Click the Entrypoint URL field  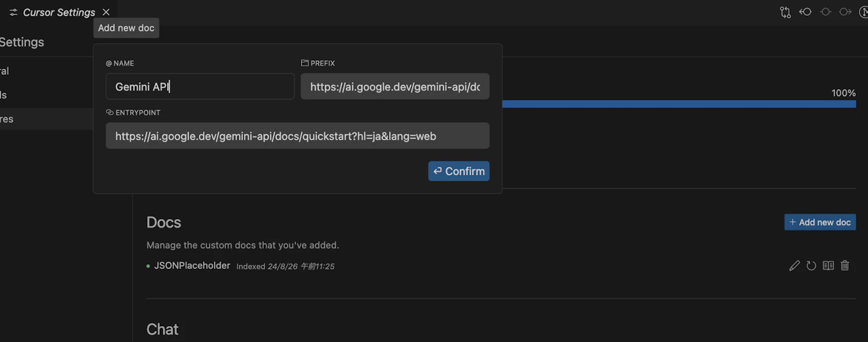297,136
